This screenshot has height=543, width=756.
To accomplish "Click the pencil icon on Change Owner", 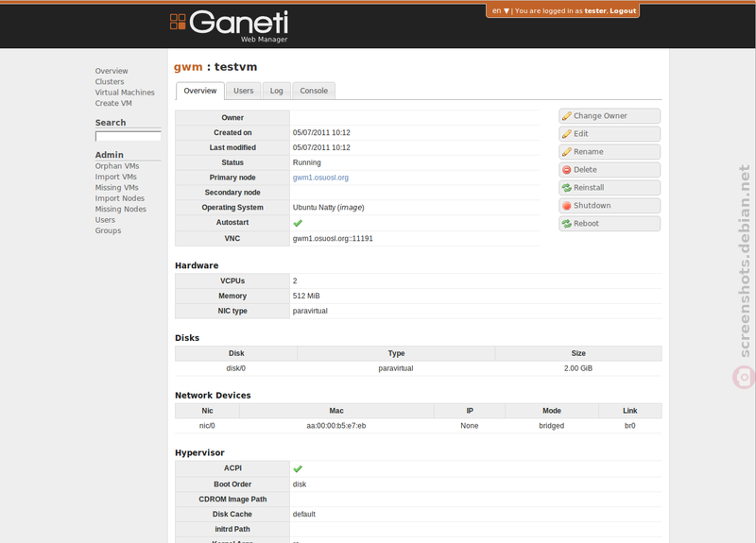I will [x=566, y=116].
